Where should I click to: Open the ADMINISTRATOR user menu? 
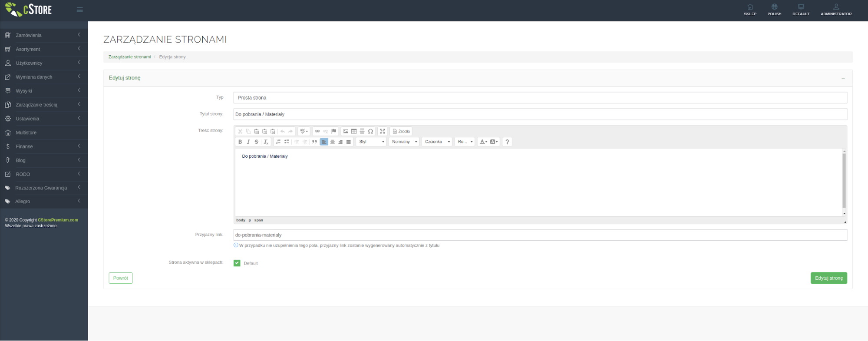[x=836, y=10]
